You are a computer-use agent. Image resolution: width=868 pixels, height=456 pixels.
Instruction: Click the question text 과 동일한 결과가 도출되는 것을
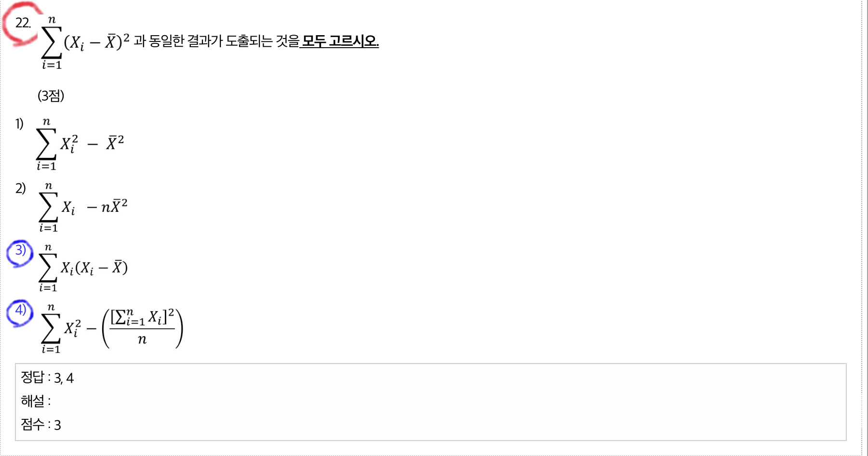(x=216, y=41)
